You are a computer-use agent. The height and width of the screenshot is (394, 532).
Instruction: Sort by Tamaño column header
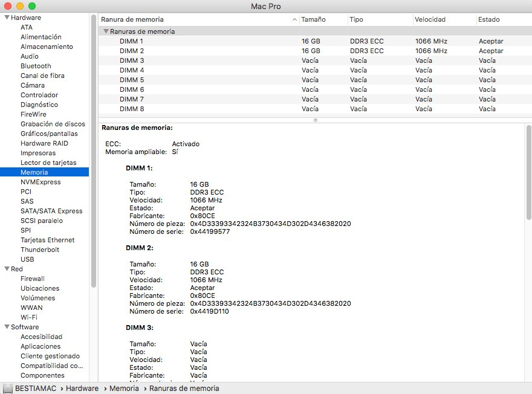[x=314, y=19]
